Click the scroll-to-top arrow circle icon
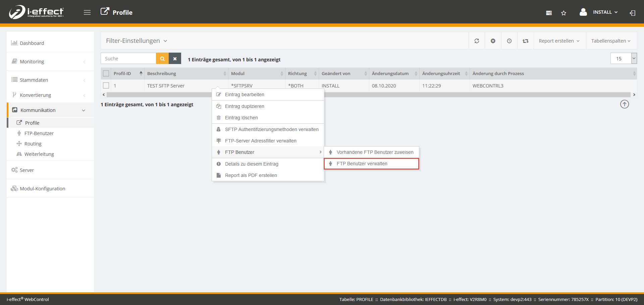 point(624,104)
